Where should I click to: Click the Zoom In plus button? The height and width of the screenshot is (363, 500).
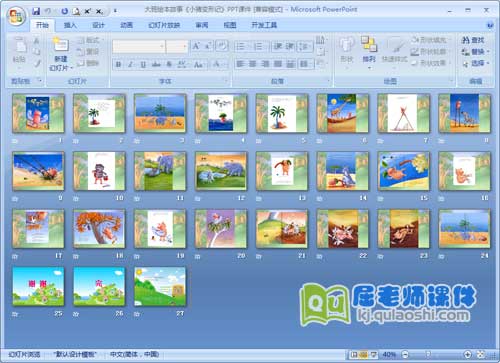(x=467, y=354)
